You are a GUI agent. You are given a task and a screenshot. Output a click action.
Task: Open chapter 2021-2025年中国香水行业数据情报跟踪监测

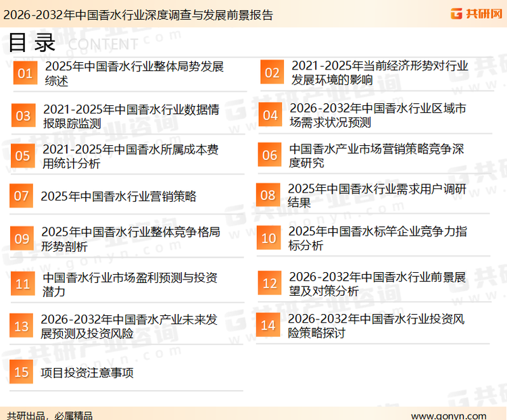point(131,116)
